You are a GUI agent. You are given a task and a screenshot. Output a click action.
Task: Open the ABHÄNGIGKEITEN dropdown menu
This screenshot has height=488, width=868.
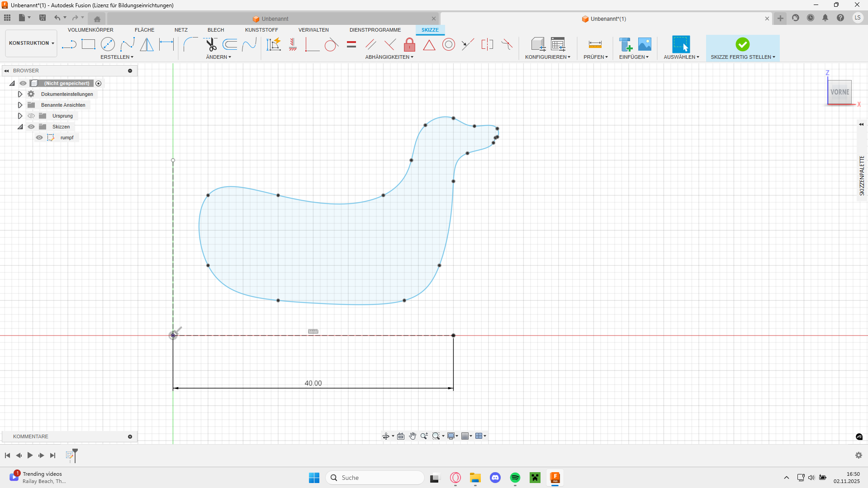click(x=389, y=57)
